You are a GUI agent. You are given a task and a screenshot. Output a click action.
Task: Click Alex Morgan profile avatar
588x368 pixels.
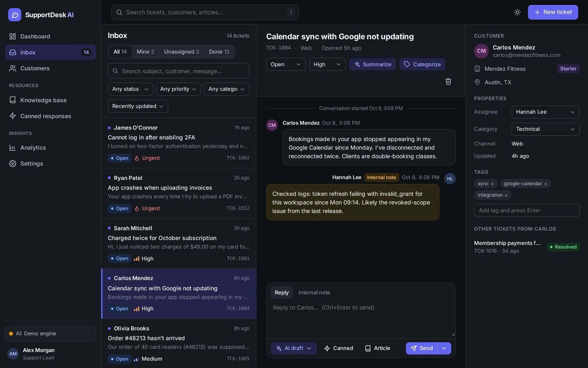pyautogui.click(x=13, y=354)
